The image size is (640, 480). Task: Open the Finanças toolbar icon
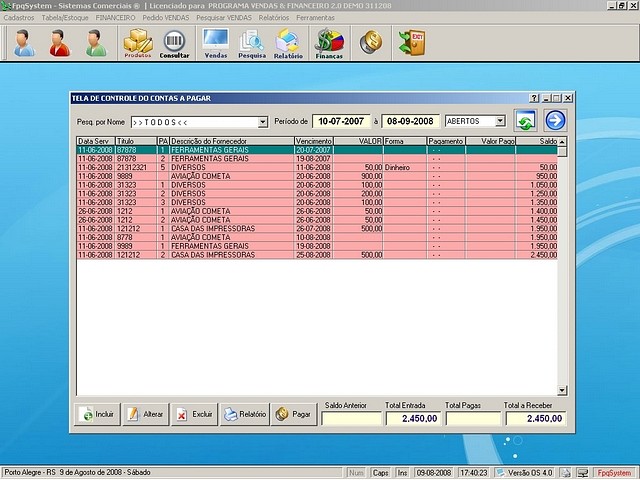(x=329, y=43)
